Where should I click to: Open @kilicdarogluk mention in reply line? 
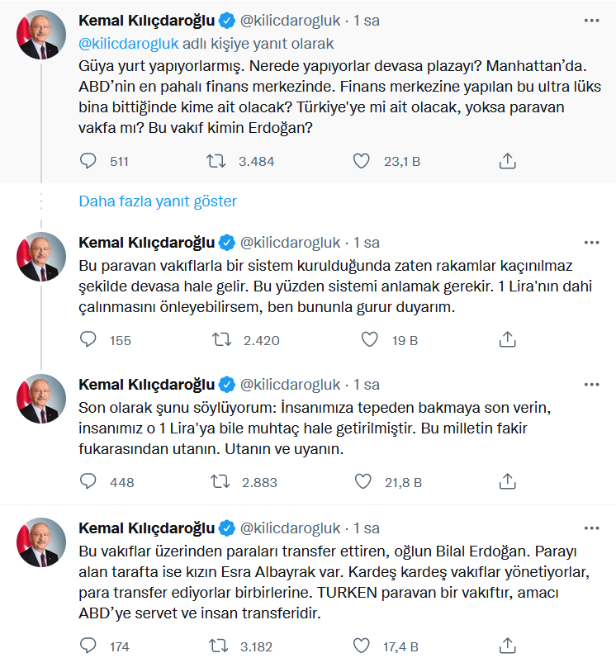coord(129,44)
